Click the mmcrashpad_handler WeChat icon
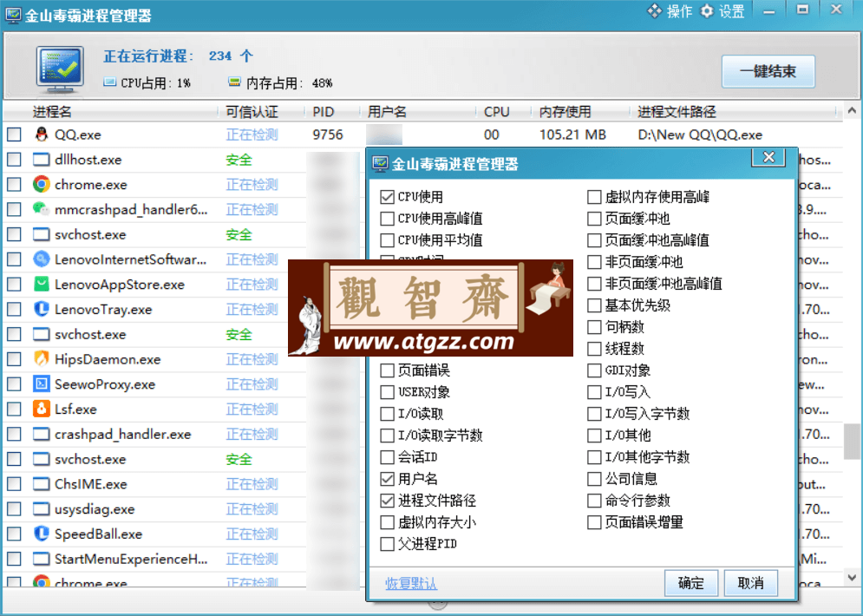Image resolution: width=863 pixels, height=616 pixels. tap(42, 209)
